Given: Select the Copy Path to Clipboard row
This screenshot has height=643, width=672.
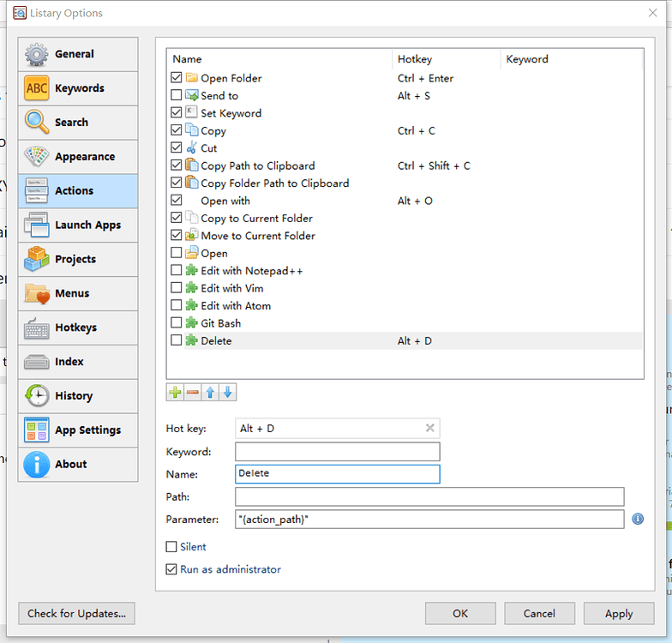Looking at the screenshot, I should [257, 165].
